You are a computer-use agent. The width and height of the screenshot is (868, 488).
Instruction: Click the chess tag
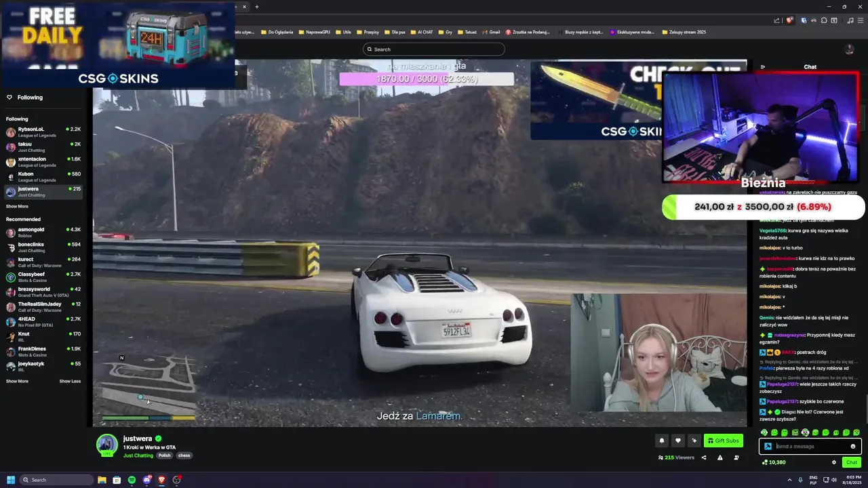tap(184, 455)
